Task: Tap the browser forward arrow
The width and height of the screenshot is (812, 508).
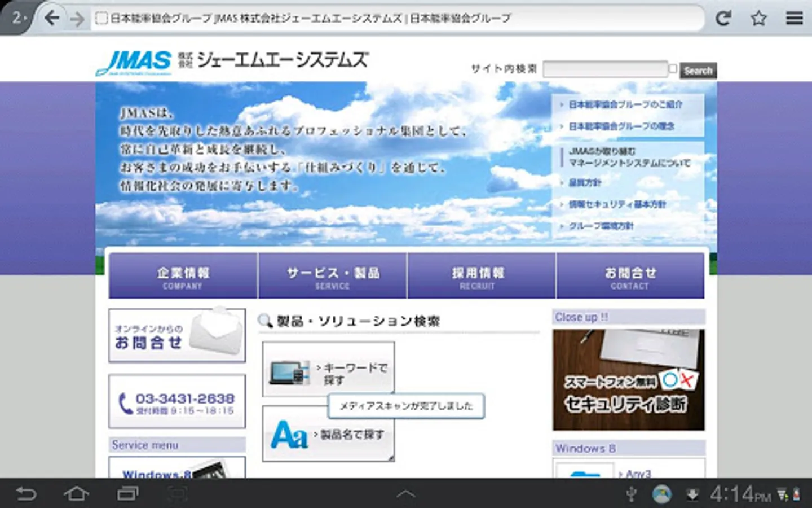Action: coord(77,19)
